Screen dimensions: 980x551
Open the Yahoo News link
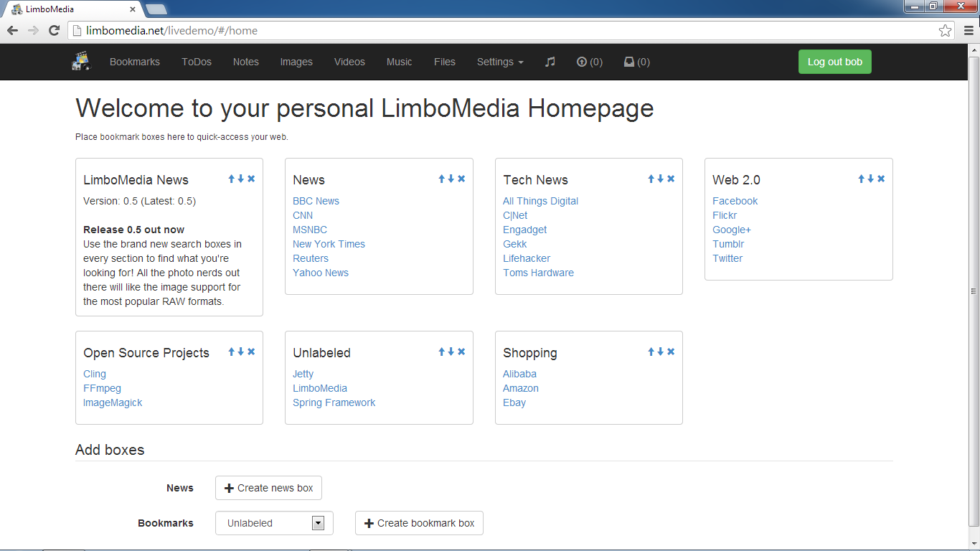click(x=321, y=273)
